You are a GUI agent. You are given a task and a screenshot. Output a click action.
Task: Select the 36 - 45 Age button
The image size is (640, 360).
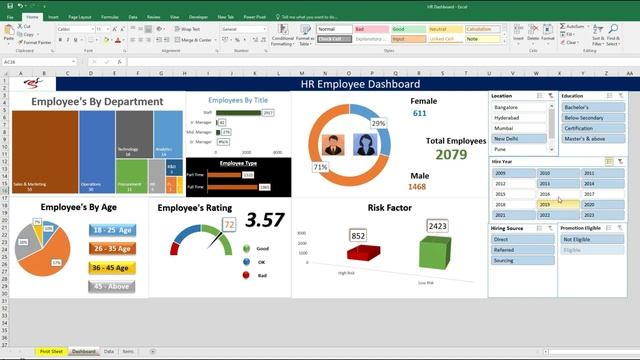[x=112, y=268]
